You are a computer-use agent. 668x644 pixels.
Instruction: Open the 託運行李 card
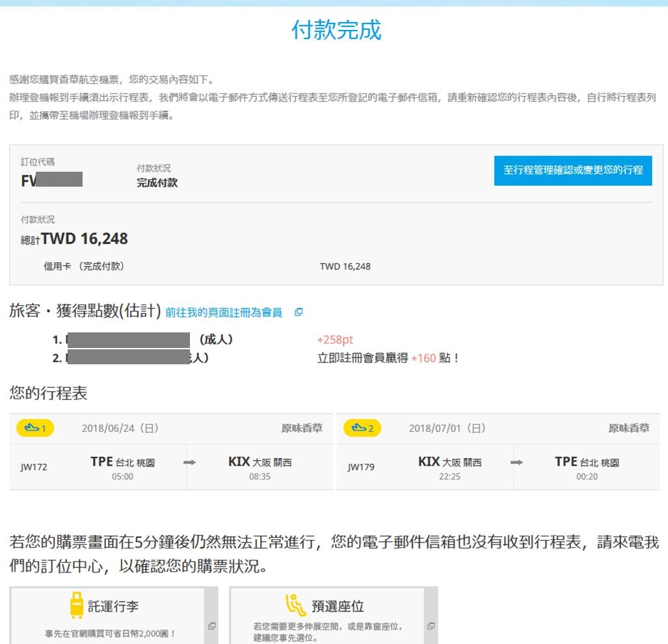pyautogui.click(x=113, y=616)
